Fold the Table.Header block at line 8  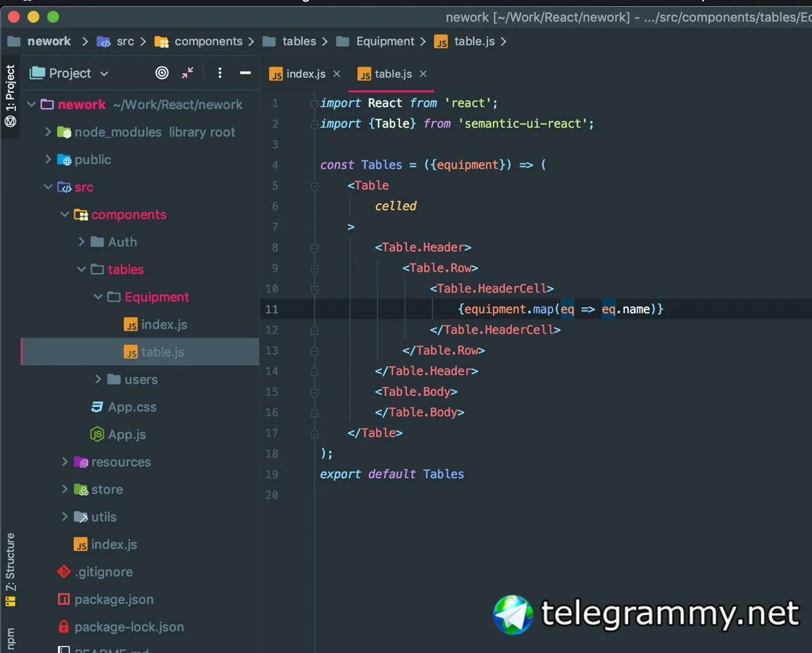pos(314,247)
